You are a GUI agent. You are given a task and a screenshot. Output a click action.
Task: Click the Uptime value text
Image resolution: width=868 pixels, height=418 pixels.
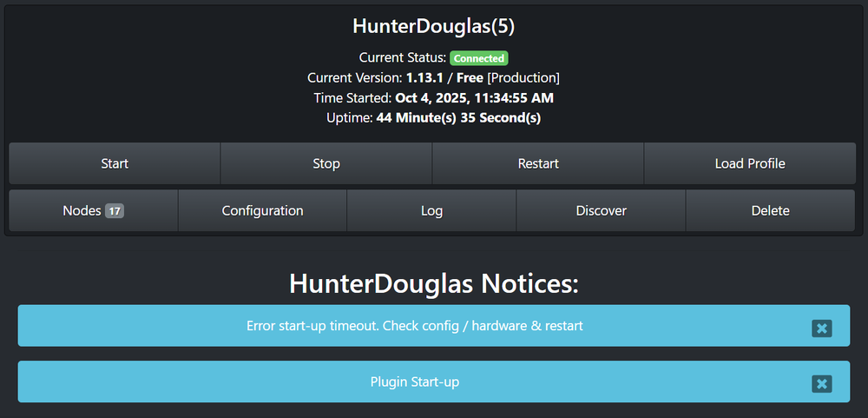[458, 117]
